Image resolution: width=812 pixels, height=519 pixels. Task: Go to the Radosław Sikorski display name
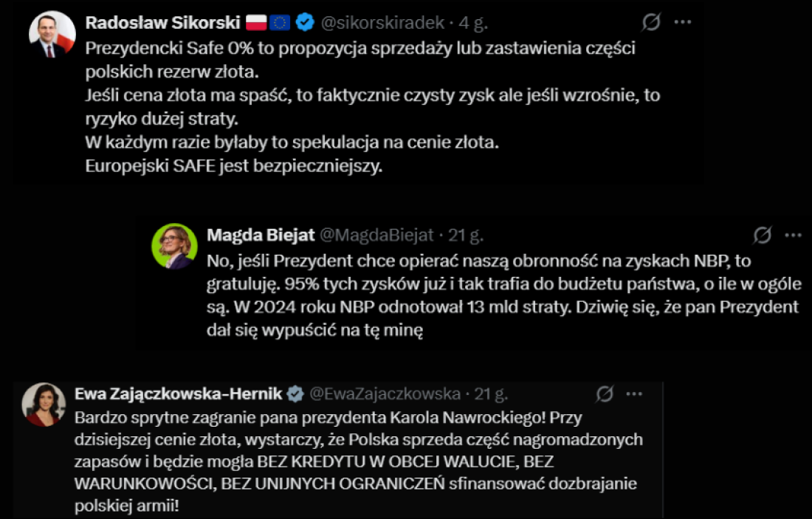(163, 23)
